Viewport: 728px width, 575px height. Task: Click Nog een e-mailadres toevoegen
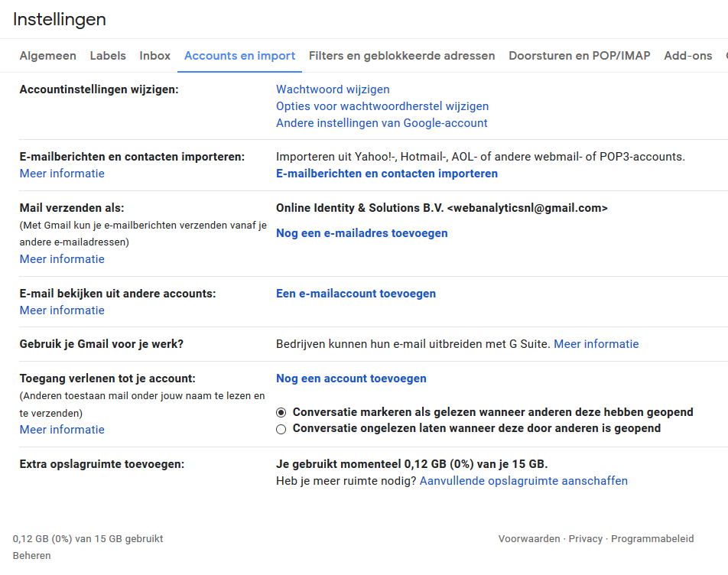click(362, 233)
